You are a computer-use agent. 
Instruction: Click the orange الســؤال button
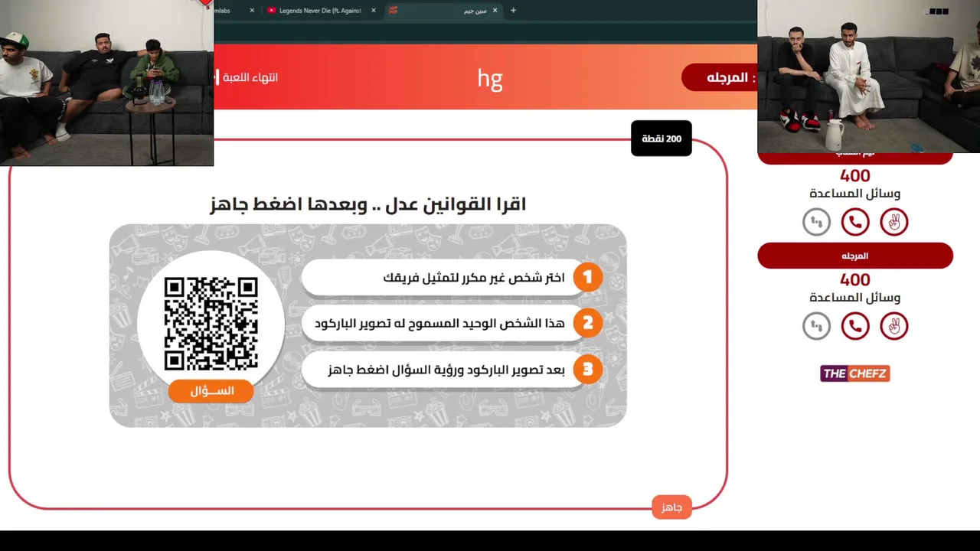coord(211,391)
